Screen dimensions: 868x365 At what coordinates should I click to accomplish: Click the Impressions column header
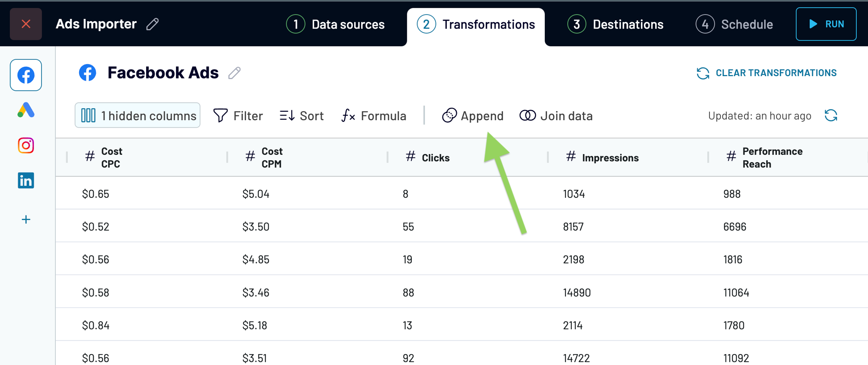610,157
